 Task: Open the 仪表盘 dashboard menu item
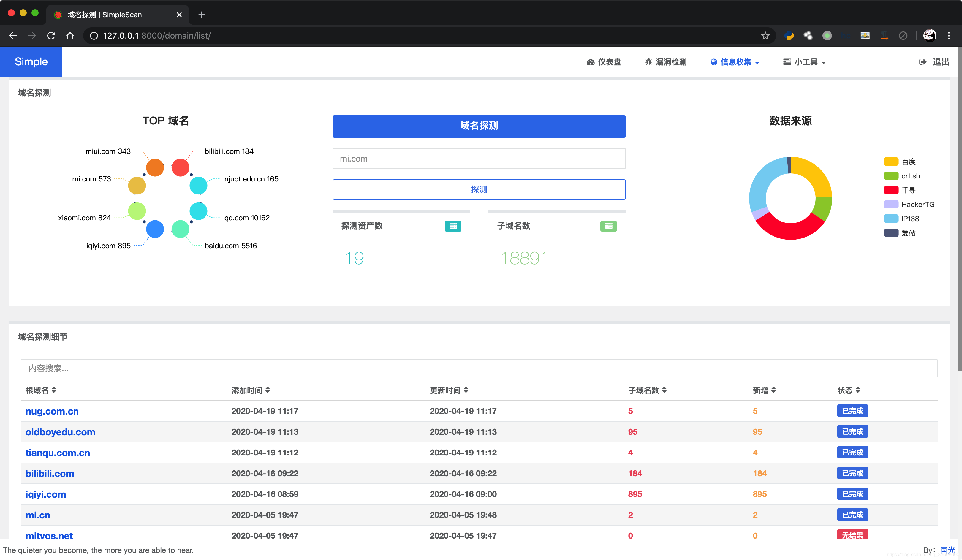(604, 62)
